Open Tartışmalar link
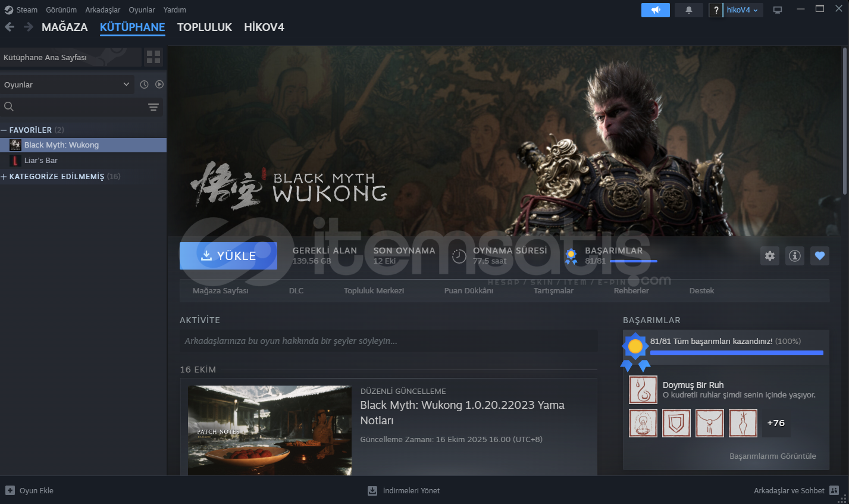 [553, 290]
